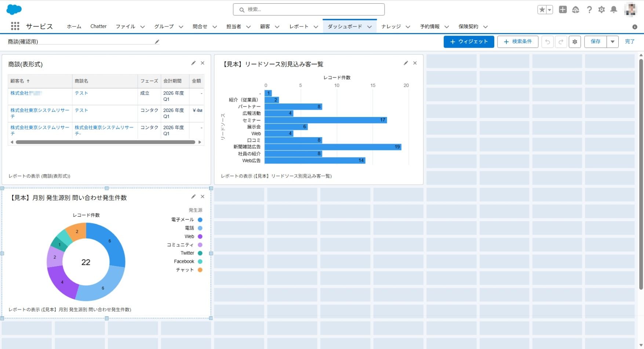Open the help question mark icon

(x=589, y=10)
